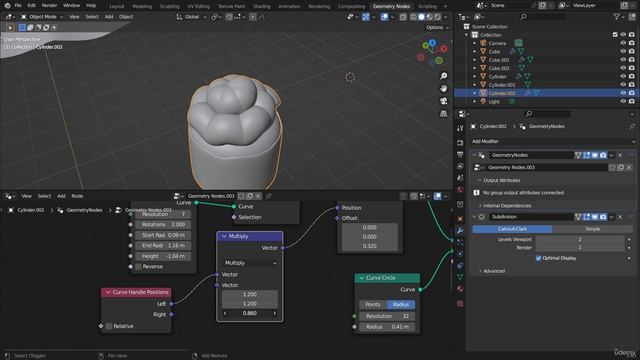Screen dimensions: 640x360
Task: Disable render for Light camera icon
Action: click(631, 102)
